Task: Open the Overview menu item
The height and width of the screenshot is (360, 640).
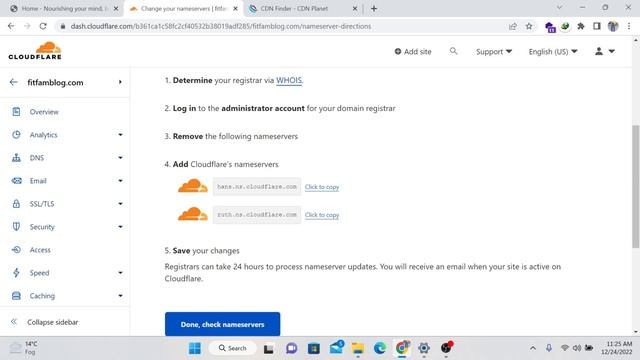Action: pos(44,112)
